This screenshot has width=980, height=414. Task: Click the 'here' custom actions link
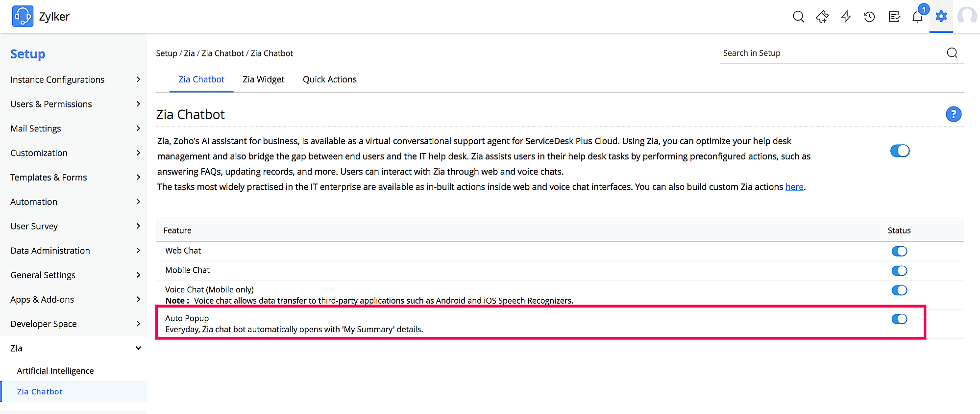794,187
